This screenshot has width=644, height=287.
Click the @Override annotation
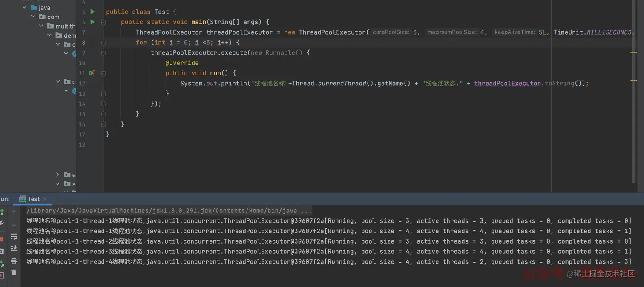tap(182, 63)
